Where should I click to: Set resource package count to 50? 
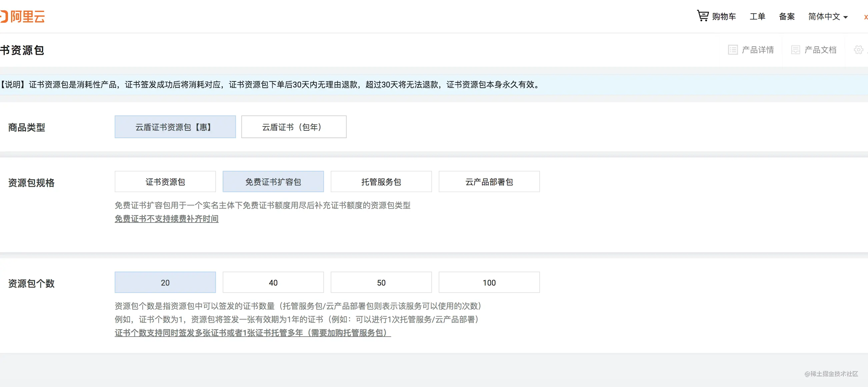point(381,283)
